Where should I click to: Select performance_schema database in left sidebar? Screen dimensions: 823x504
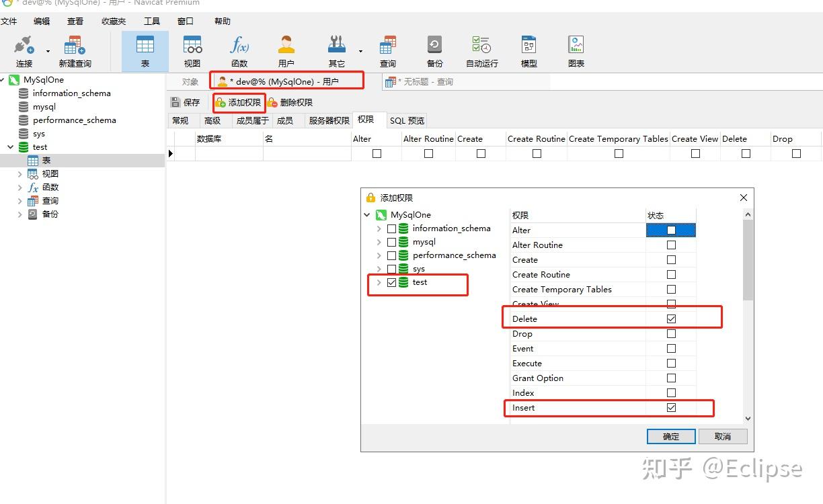74,120
